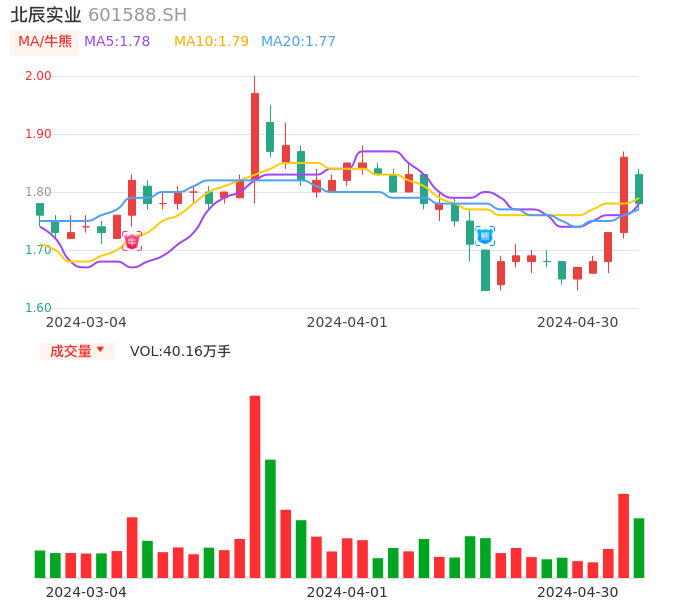The width and height of the screenshot is (686, 606).
Task: Click the VOL:40.16万手 volume readout
Action: click(x=180, y=351)
